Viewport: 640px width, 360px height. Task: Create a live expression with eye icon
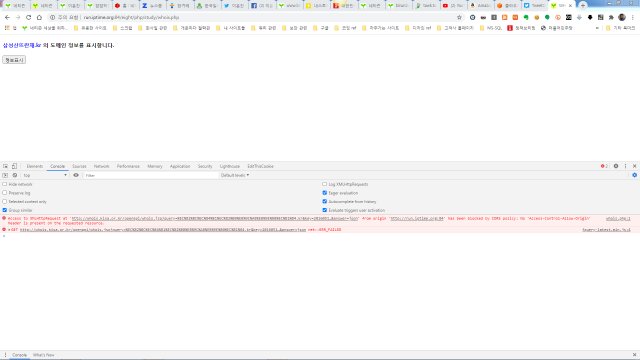76,175
